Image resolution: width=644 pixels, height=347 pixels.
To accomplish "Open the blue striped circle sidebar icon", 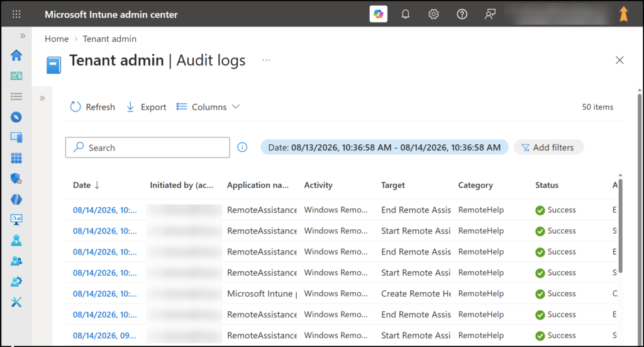I will point(16,200).
